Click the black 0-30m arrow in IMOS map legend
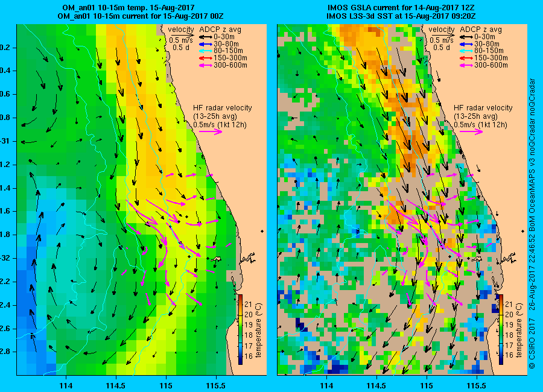543x392 pixels. 466,37
